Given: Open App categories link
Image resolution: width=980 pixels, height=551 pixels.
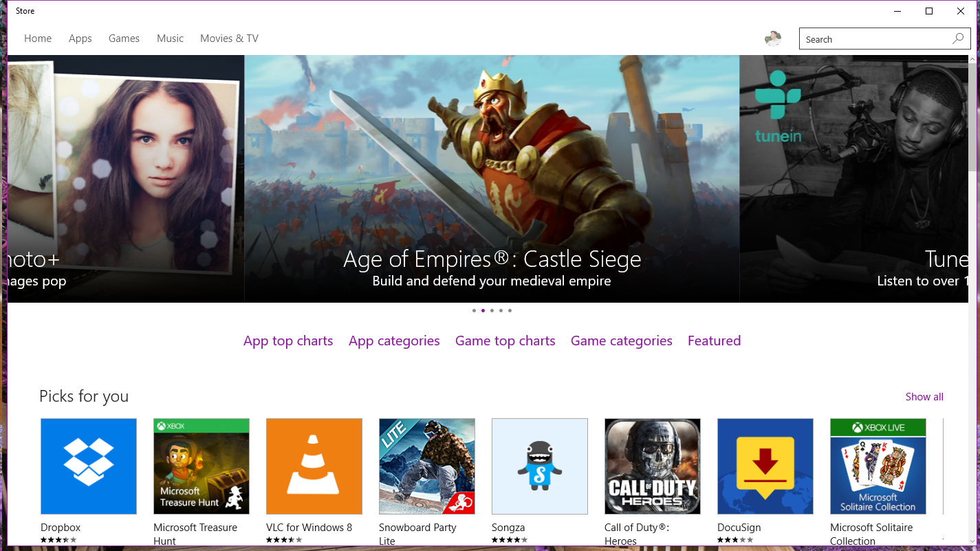Looking at the screenshot, I should click(x=394, y=341).
